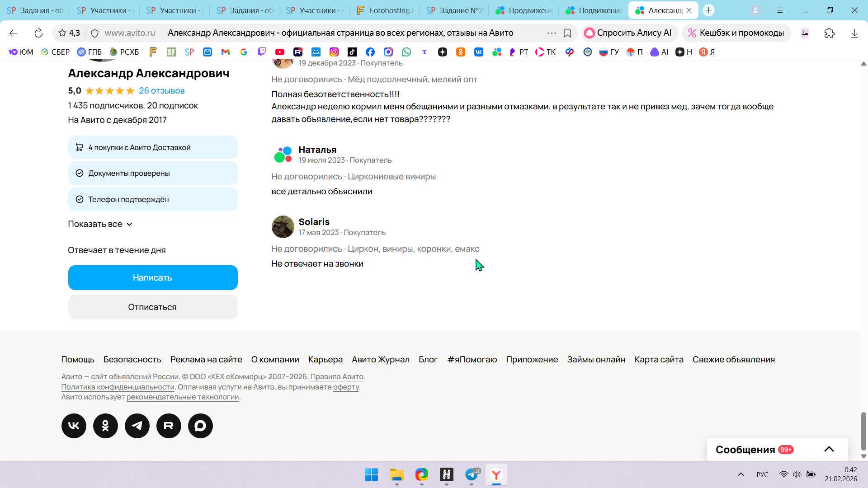Click the Отписаться button

click(153, 307)
